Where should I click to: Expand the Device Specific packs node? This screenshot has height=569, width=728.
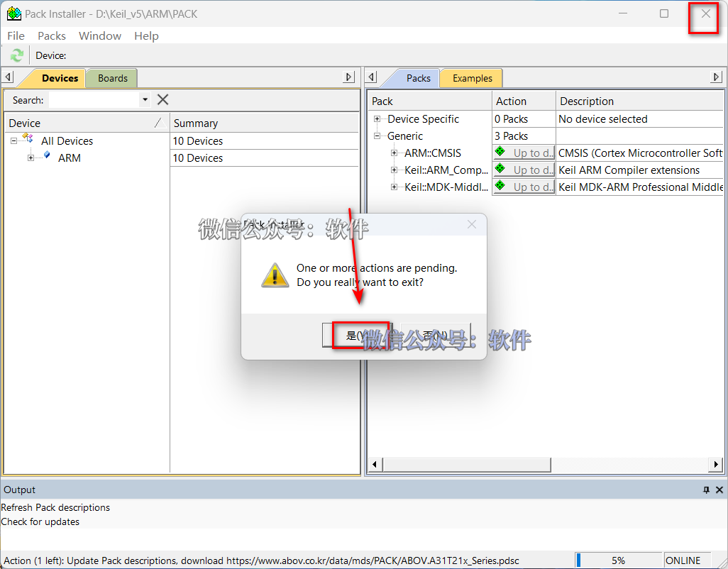click(x=377, y=118)
